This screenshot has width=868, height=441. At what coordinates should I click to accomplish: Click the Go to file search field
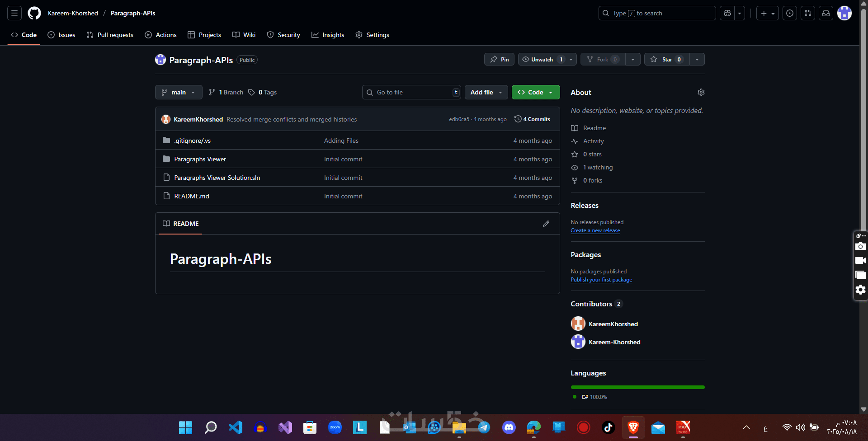point(412,92)
